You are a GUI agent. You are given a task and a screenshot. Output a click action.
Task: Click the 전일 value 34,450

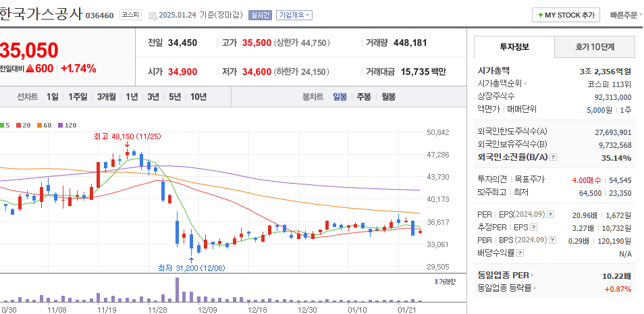click(182, 43)
